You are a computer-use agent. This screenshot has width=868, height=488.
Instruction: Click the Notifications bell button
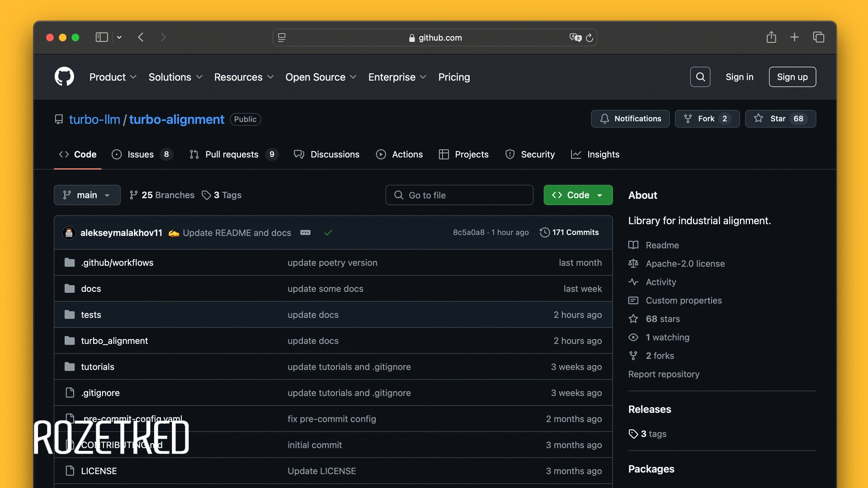point(630,119)
